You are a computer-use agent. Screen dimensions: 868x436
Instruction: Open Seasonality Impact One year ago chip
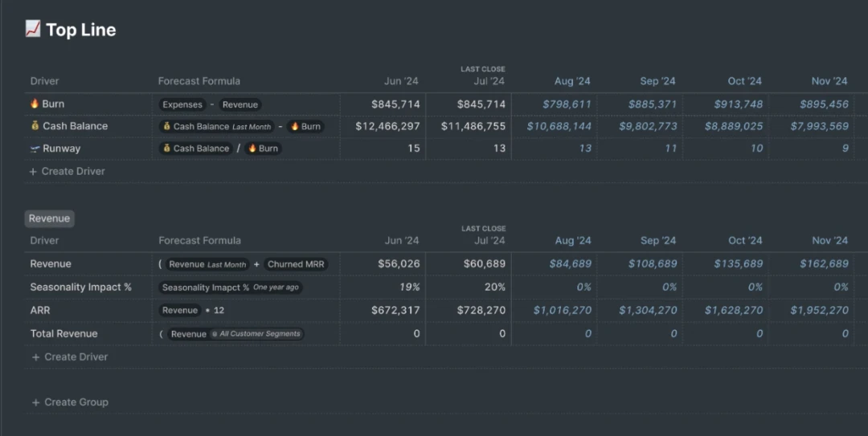[x=231, y=287]
